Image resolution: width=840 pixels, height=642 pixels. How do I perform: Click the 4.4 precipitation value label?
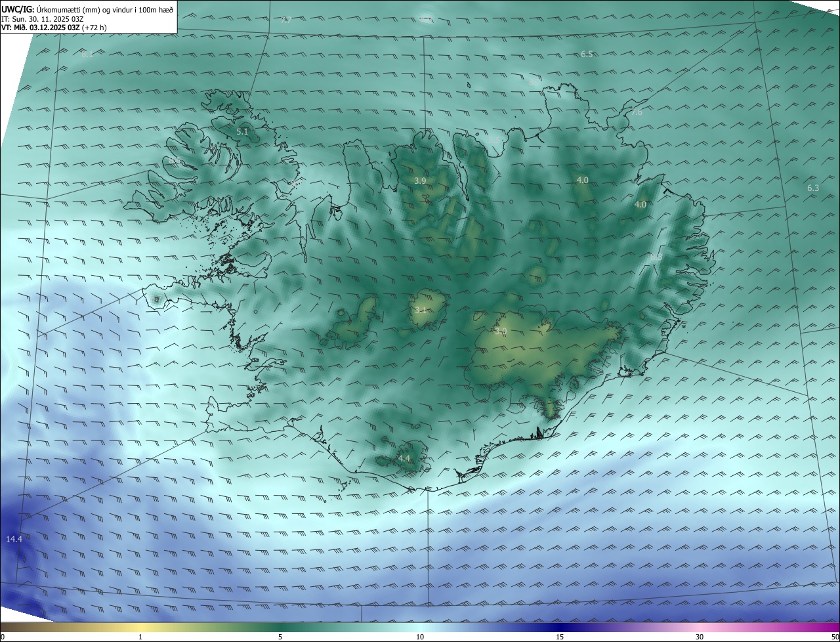[x=404, y=459]
